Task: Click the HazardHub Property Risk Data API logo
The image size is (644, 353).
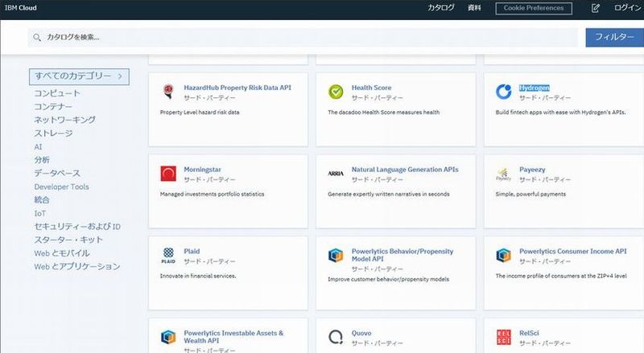Action: click(x=168, y=92)
